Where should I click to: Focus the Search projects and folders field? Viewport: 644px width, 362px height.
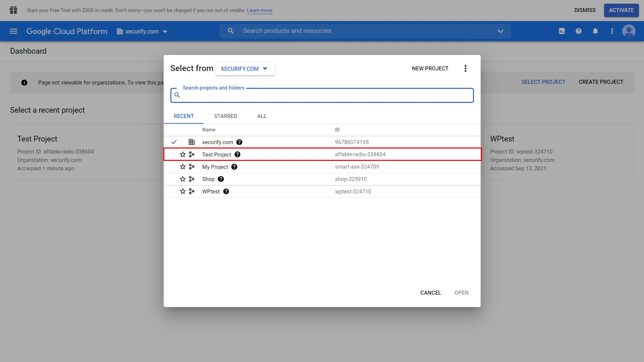322,96
